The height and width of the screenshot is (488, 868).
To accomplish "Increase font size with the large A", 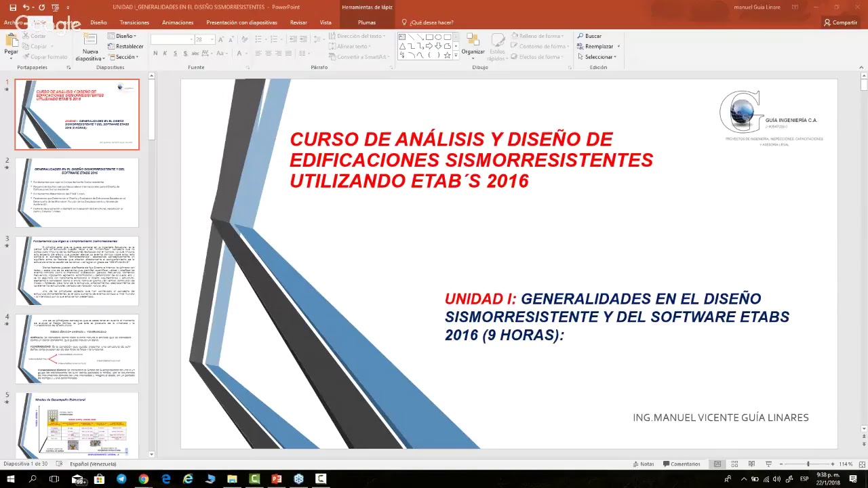I will [222, 39].
